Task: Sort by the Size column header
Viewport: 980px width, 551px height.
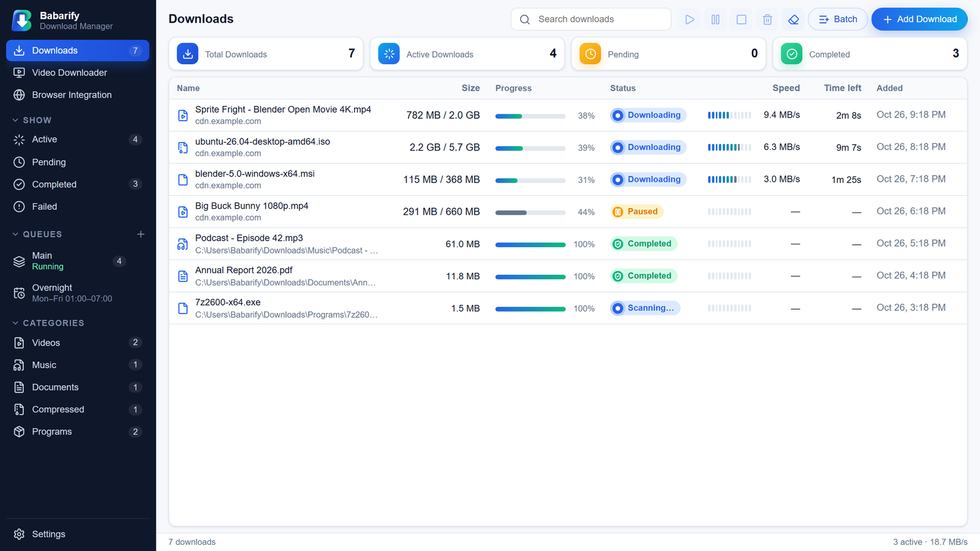Action: tap(470, 88)
